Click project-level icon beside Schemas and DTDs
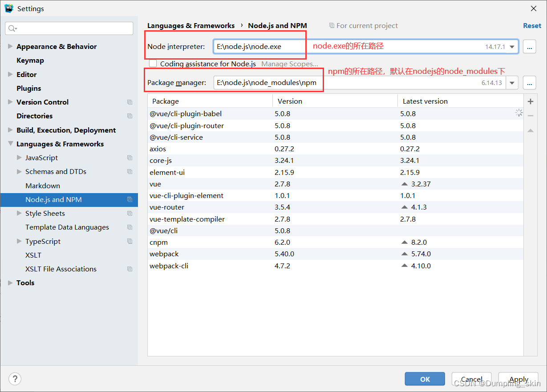The image size is (547, 392). (x=130, y=172)
